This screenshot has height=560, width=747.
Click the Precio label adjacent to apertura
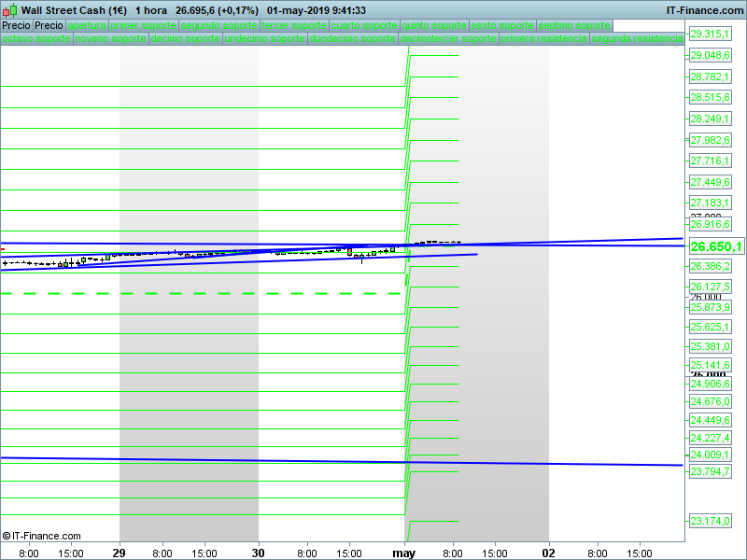click(49, 26)
